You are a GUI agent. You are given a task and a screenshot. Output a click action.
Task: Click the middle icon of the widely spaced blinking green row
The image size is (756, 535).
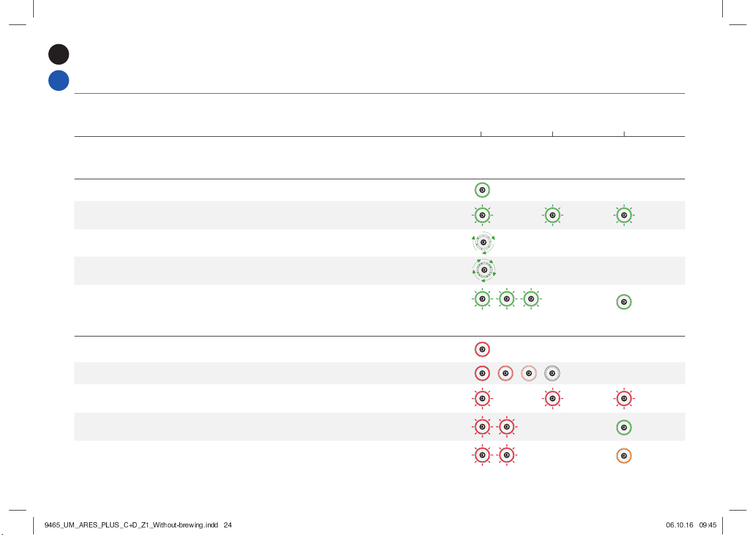coord(552,215)
